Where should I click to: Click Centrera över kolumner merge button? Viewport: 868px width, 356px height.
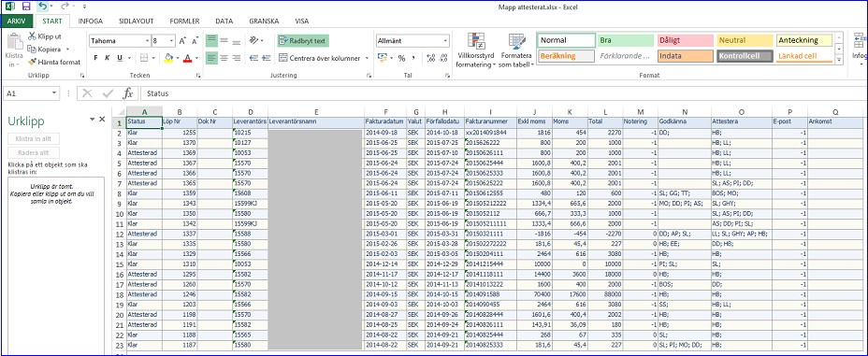319,58
